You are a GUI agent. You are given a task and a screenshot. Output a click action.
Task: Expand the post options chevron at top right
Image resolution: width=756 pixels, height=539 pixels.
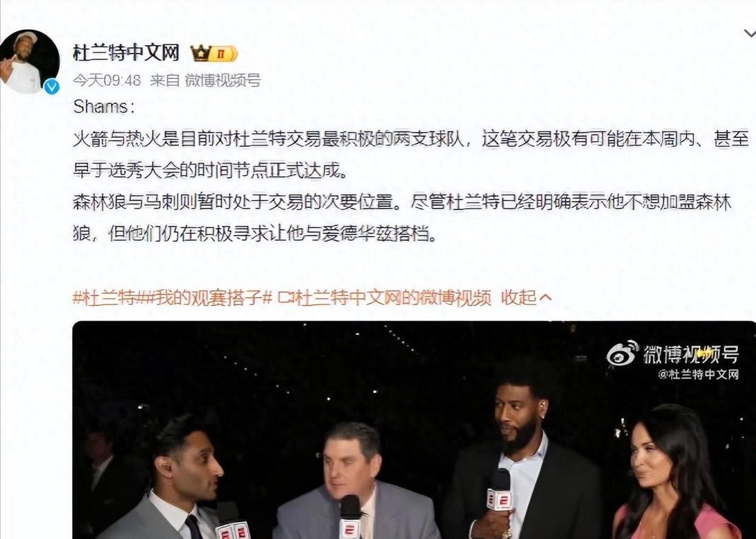[x=749, y=33]
